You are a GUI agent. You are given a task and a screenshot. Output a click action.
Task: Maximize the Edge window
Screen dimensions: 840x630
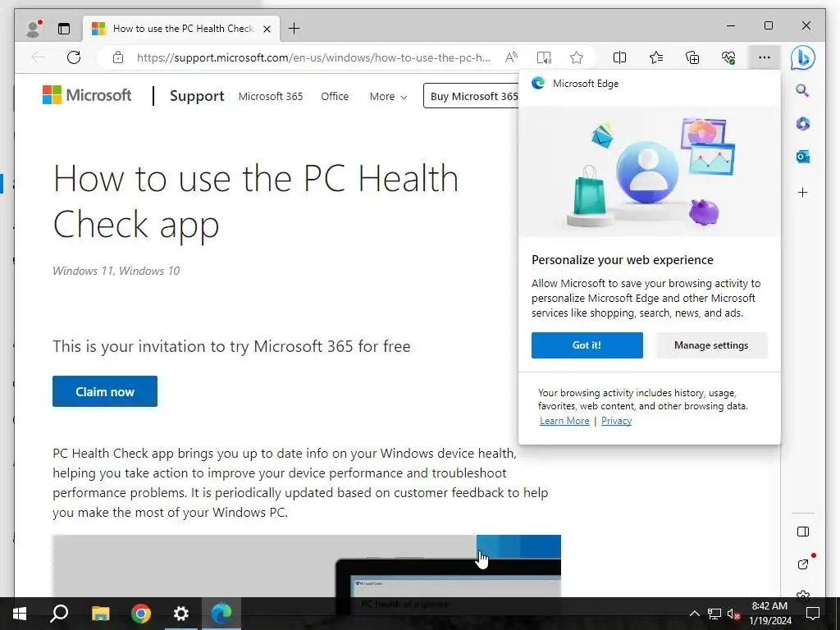pyautogui.click(x=768, y=25)
